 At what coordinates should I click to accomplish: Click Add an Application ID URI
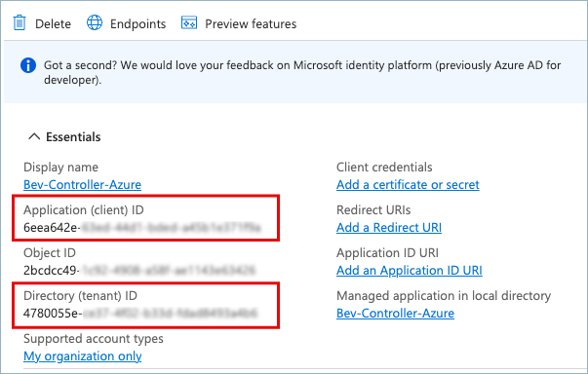point(410,271)
